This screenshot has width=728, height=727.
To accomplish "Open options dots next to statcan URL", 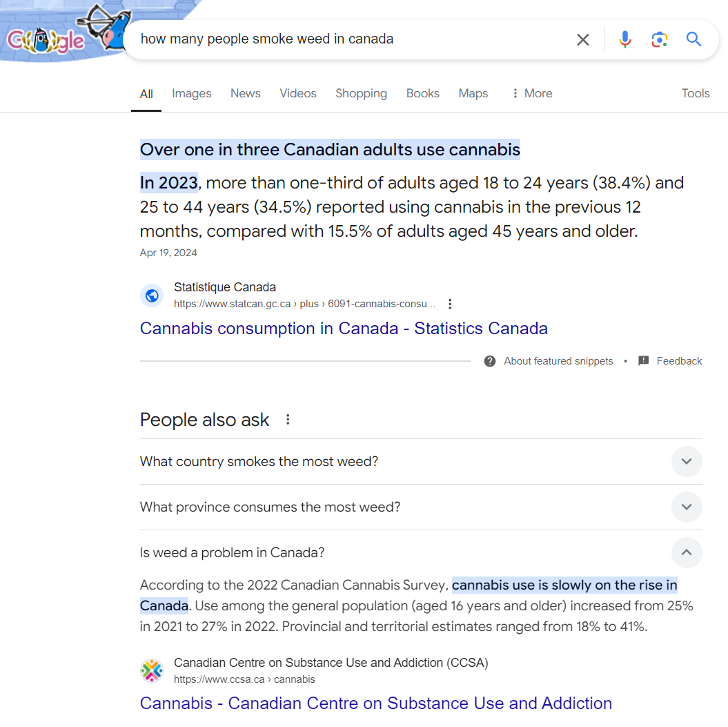I will click(x=449, y=304).
